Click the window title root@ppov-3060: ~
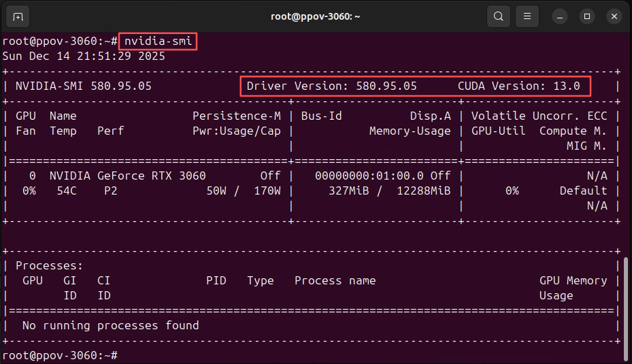 [315, 16]
